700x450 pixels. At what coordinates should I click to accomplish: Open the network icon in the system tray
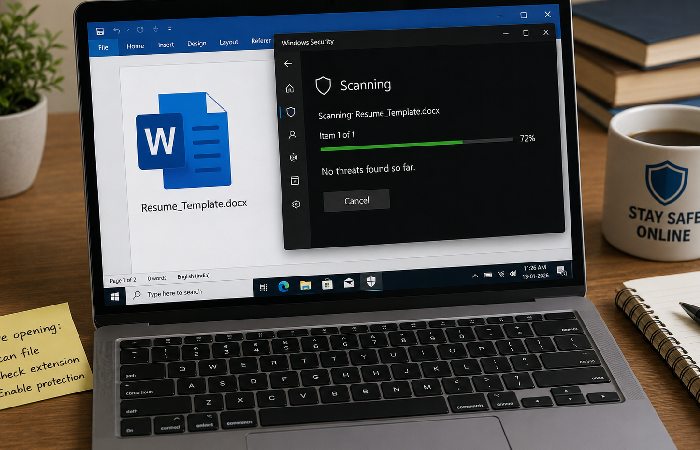[501, 274]
